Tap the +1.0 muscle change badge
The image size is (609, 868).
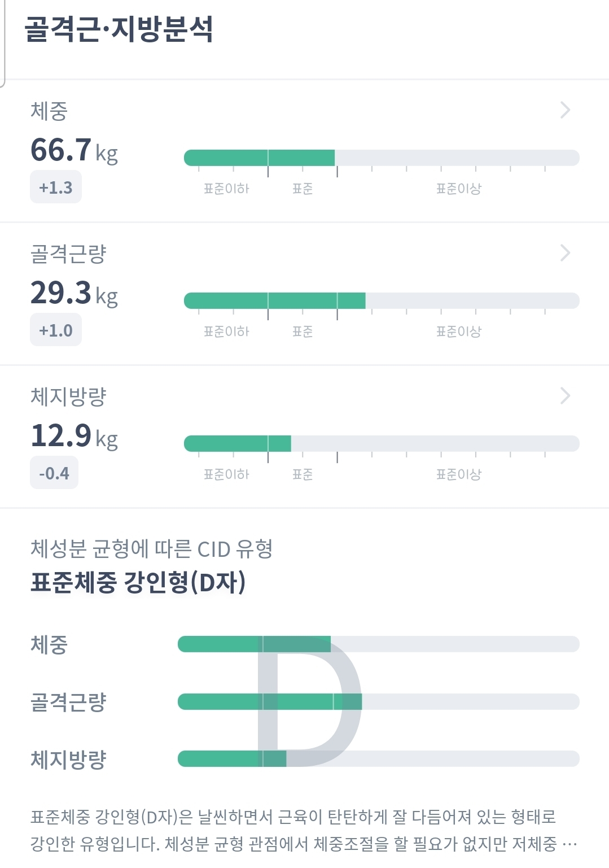click(x=55, y=330)
